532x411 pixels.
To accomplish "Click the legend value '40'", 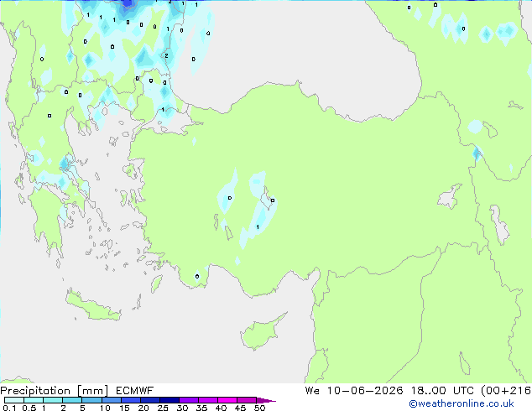I will pyautogui.click(x=221, y=408).
